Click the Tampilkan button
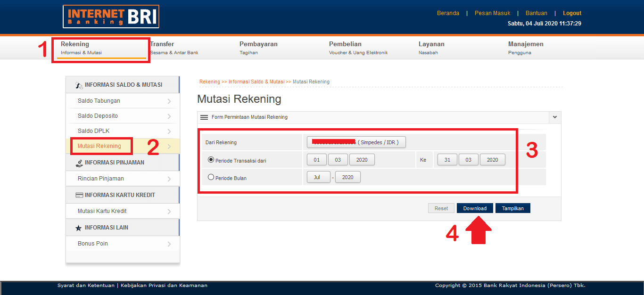644x295 pixels. 513,208
